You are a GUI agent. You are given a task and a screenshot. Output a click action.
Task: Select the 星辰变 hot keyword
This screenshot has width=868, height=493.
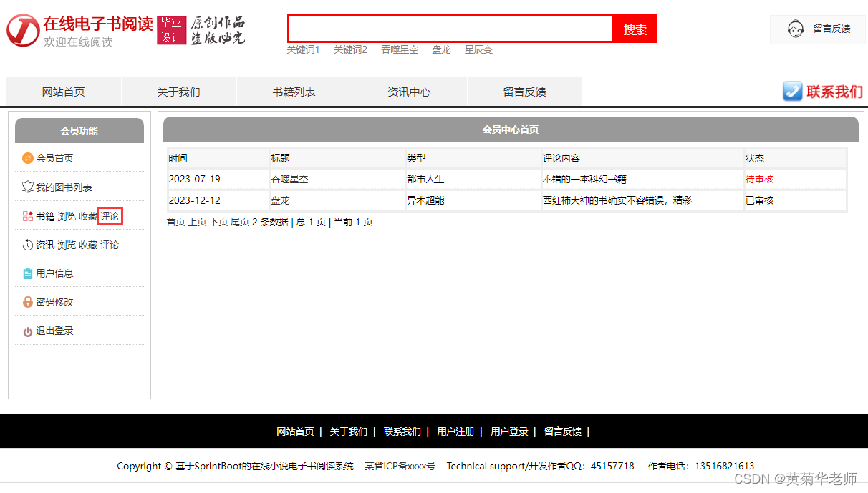478,49
